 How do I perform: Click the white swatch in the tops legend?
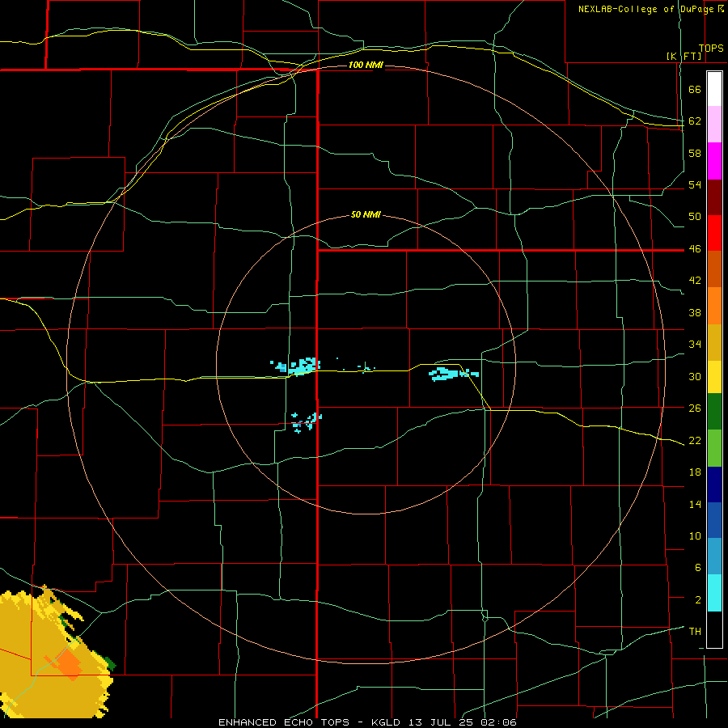click(714, 89)
